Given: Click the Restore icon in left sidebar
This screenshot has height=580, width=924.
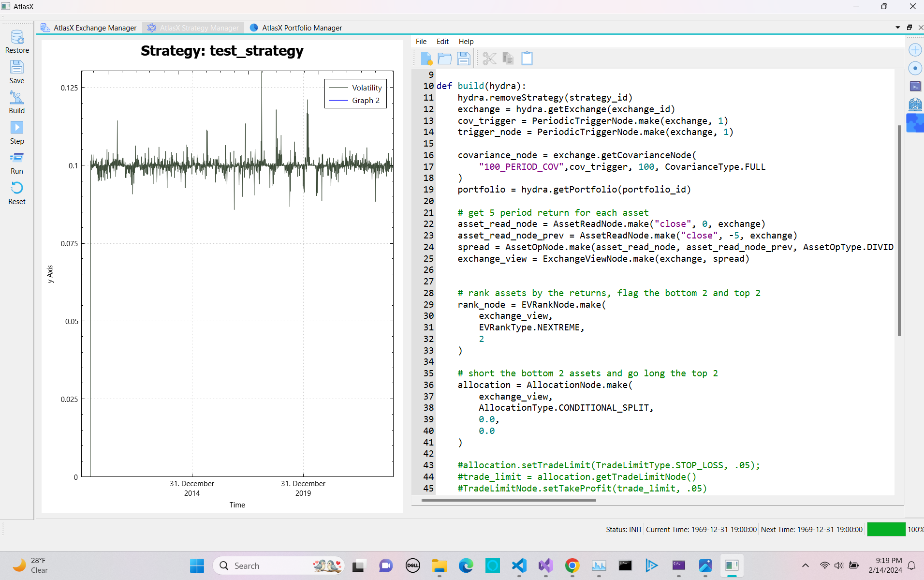Looking at the screenshot, I should point(17,38).
